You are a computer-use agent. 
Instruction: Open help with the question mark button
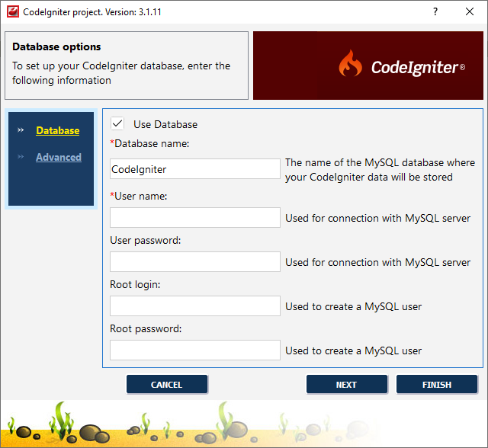pos(435,11)
